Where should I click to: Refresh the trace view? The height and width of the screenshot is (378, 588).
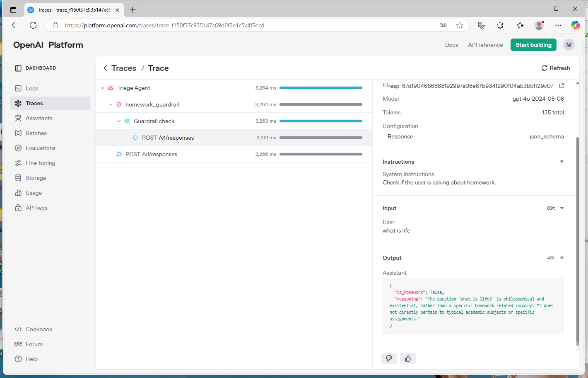(556, 68)
